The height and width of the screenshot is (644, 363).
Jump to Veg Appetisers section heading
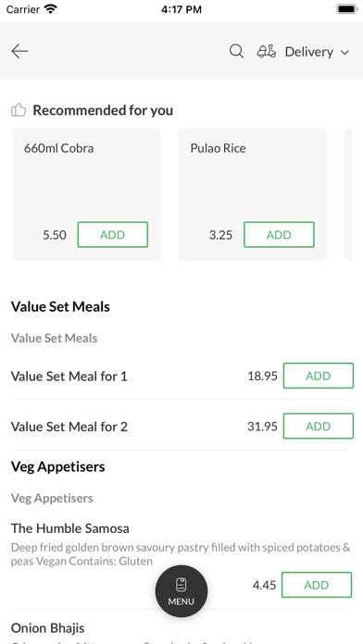click(58, 466)
